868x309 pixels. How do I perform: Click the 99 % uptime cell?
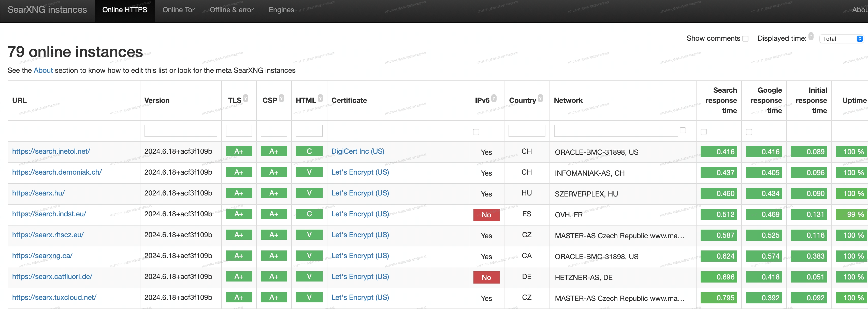coord(851,214)
